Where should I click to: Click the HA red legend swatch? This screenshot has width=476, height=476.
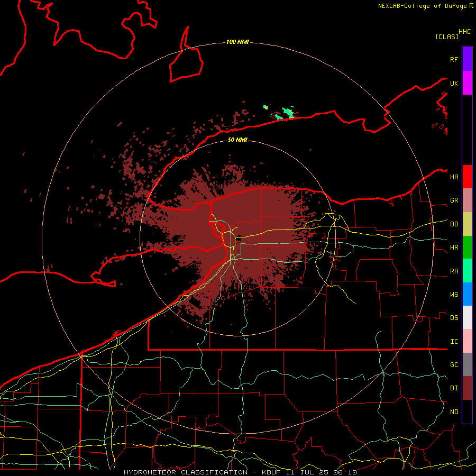pos(467,177)
